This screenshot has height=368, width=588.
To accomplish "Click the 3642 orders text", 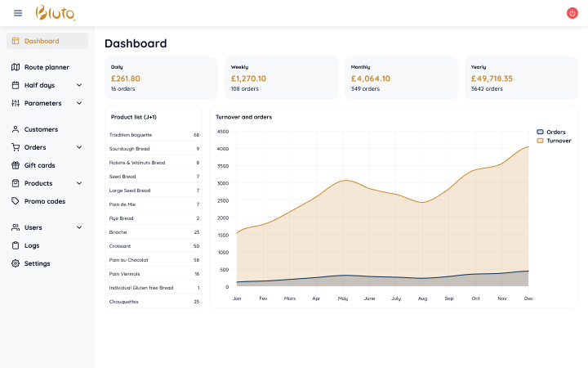I will [487, 89].
